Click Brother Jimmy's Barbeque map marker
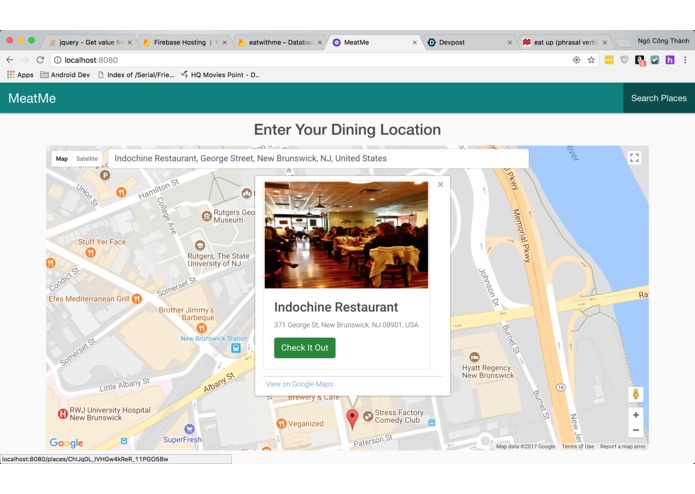Viewport: 695px width, 494px height. [201, 328]
